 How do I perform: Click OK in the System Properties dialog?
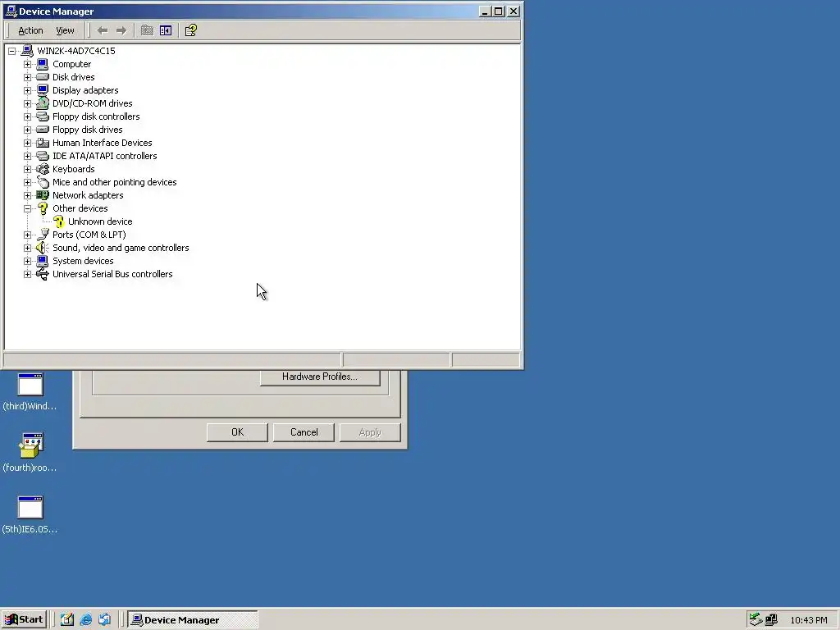click(237, 432)
